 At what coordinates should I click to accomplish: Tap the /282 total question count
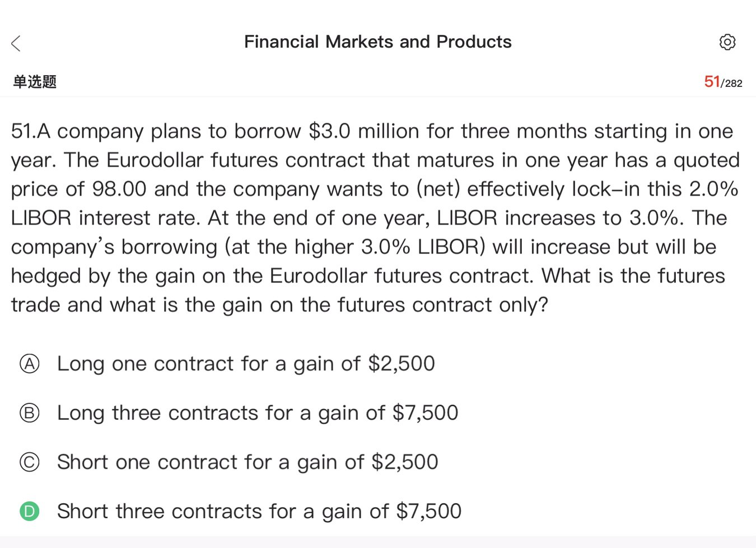click(x=732, y=83)
